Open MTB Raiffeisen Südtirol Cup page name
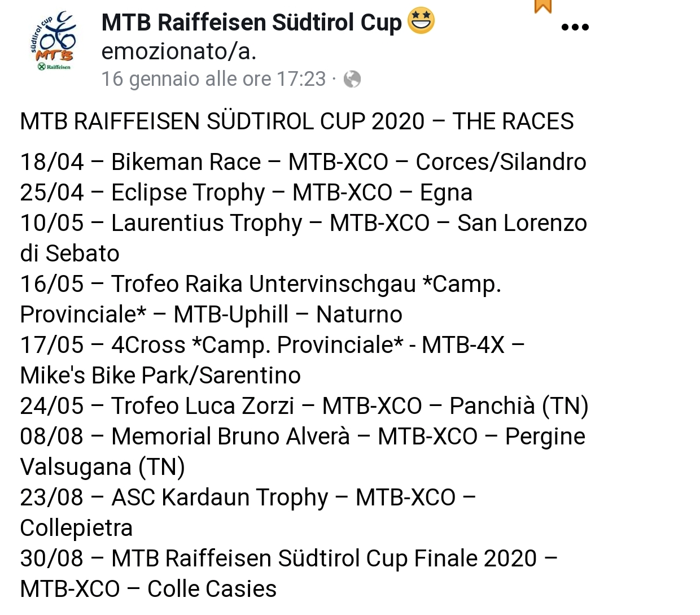 pyautogui.click(x=251, y=22)
